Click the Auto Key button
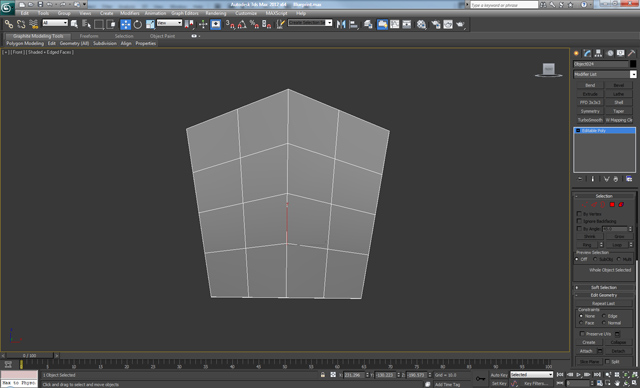This screenshot has height=388, width=640. coord(499,375)
